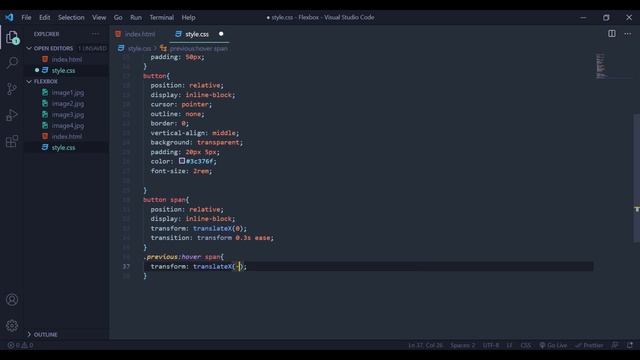This screenshot has height=360, width=640.
Task: Click the .previous:hover span breadcrumb
Action: click(x=199, y=49)
